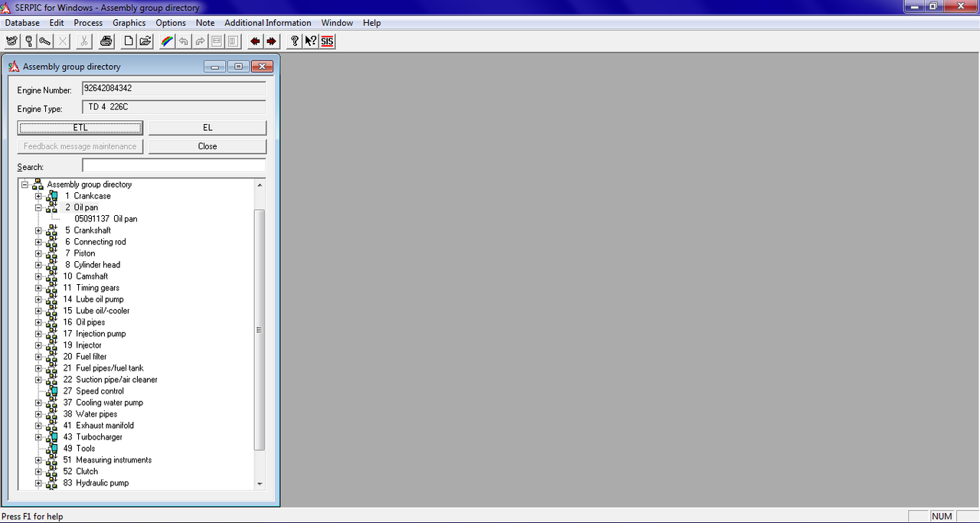
Task: Click the screw bolt toolbar icon
Action: pyautogui.click(x=45, y=41)
